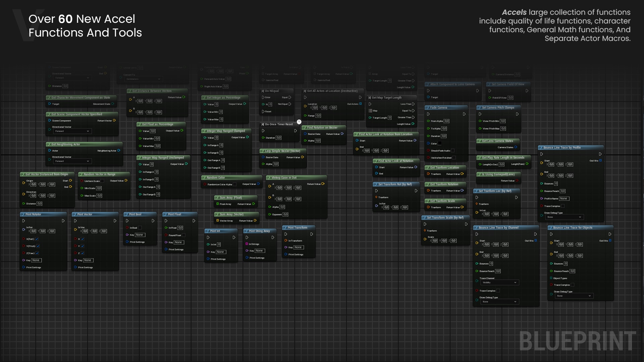Open the Trace Channel Visibility dropdown
The height and width of the screenshot is (362, 644).
(500, 283)
